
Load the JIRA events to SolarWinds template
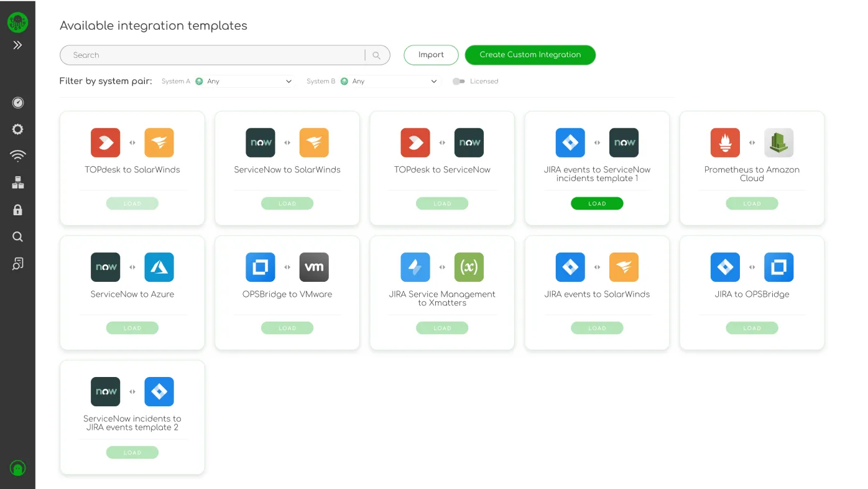pyautogui.click(x=597, y=328)
